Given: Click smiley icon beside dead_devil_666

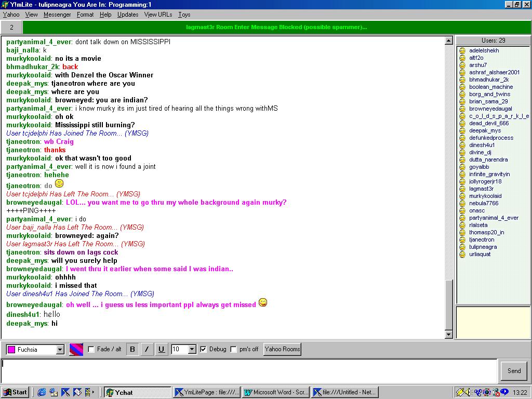Looking at the screenshot, I should pyautogui.click(x=462, y=124).
